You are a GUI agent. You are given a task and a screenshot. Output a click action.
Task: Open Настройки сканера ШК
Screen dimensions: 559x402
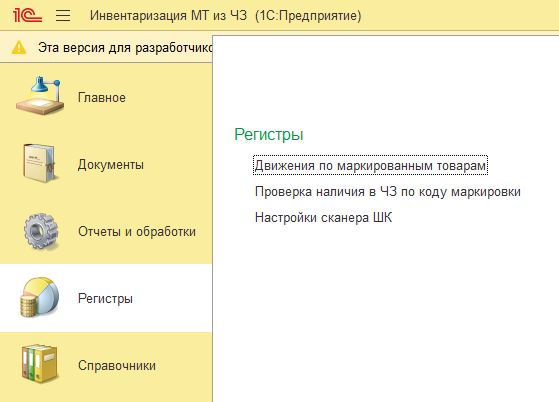[323, 217]
